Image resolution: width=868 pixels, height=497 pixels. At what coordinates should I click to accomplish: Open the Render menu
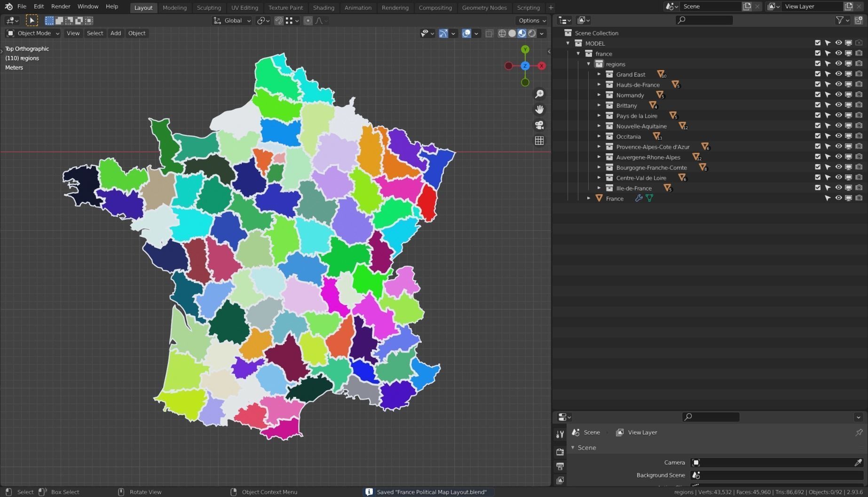tap(61, 7)
